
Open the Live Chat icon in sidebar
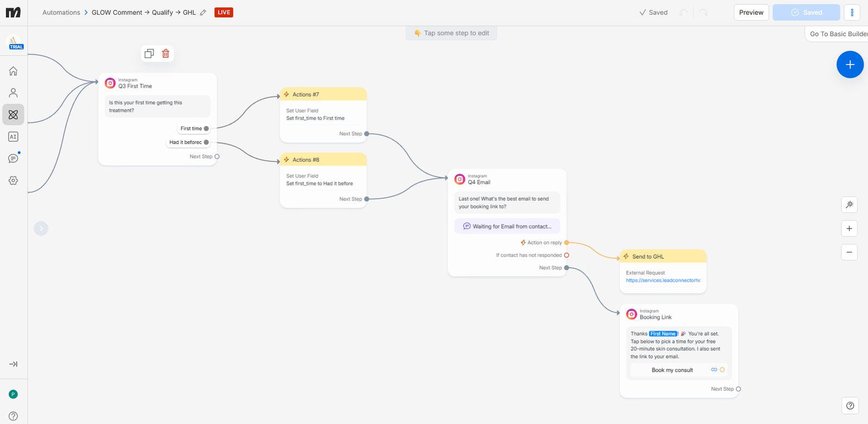tap(14, 159)
